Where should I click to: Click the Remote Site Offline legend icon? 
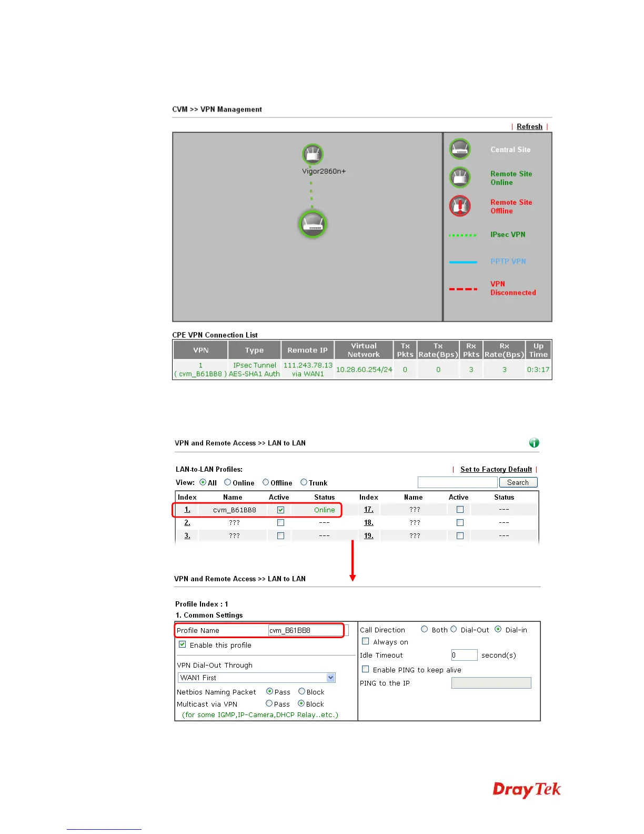[460, 206]
